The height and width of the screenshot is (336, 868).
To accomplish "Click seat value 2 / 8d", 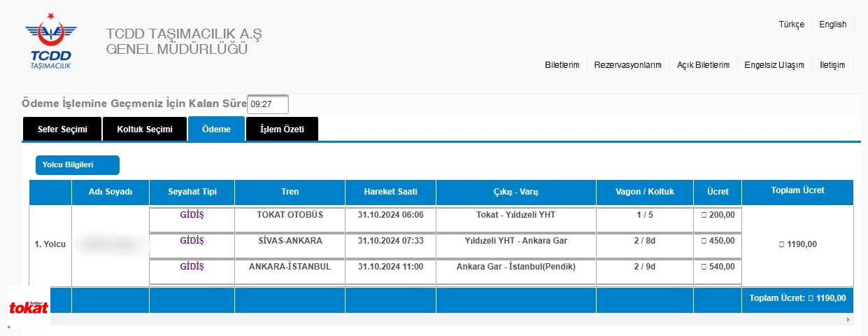I will pyautogui.click(x=645, y=241).
